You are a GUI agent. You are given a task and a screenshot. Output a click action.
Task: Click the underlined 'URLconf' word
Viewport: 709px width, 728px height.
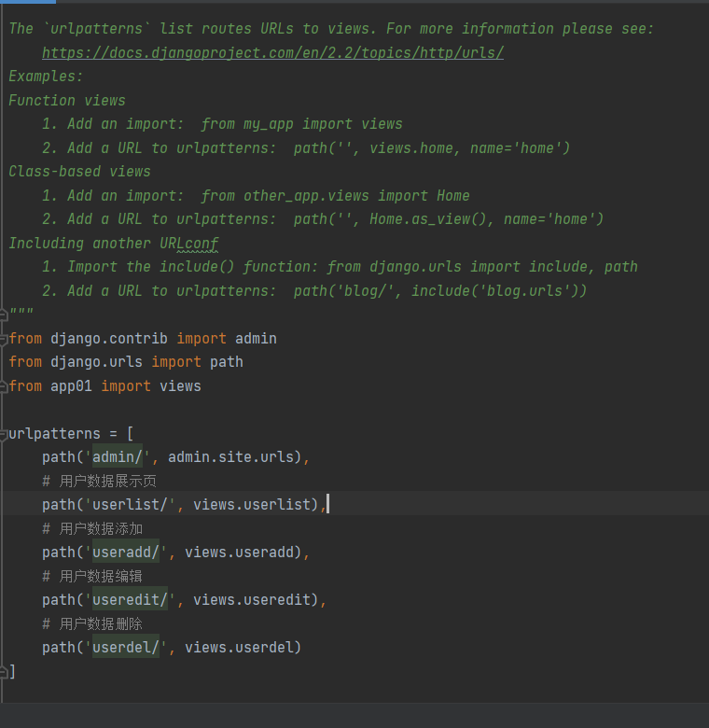point(189,243)
